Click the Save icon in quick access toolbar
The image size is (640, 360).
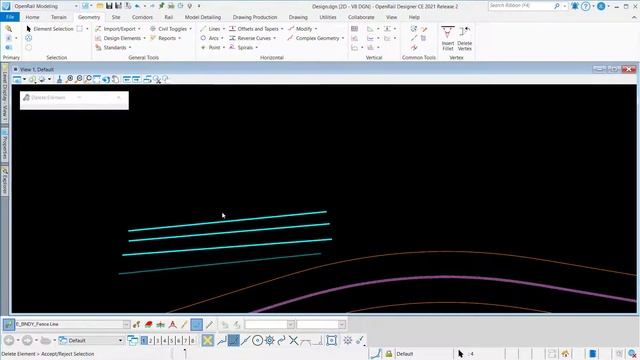[x=109, y=6]
